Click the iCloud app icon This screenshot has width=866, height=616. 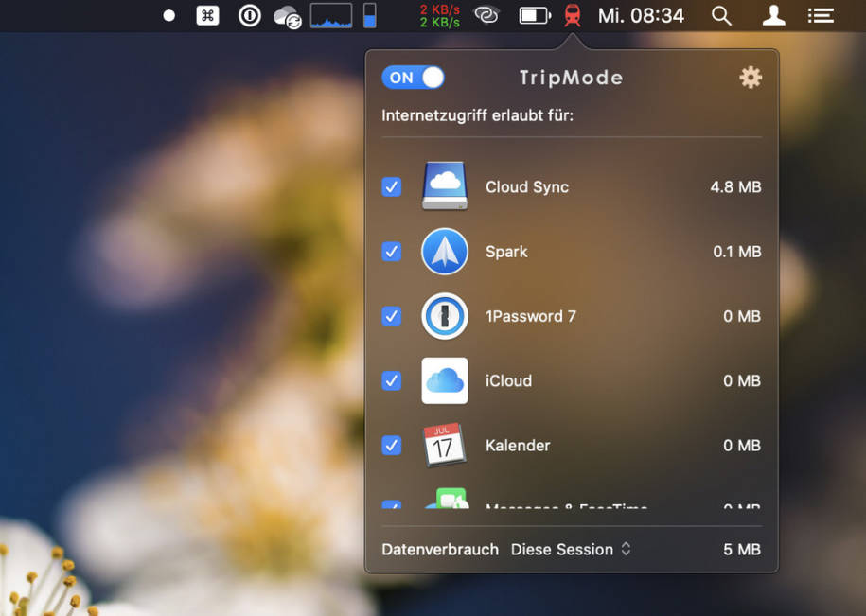point(445,380)
